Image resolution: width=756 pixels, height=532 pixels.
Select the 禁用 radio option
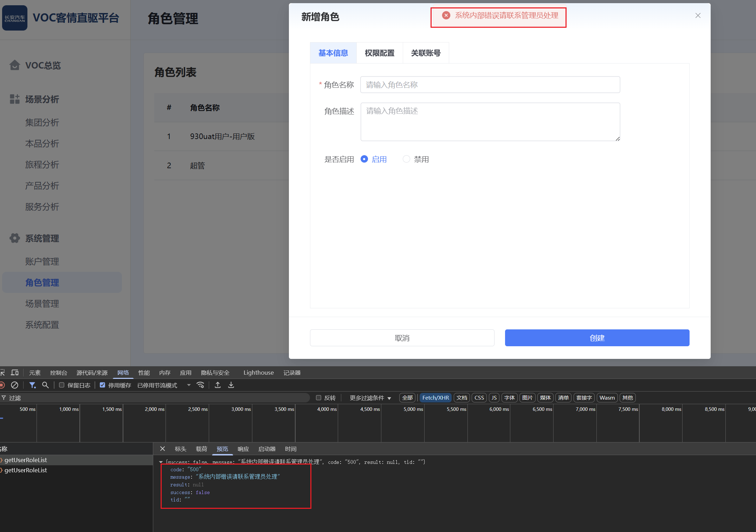tap(406, 159)
